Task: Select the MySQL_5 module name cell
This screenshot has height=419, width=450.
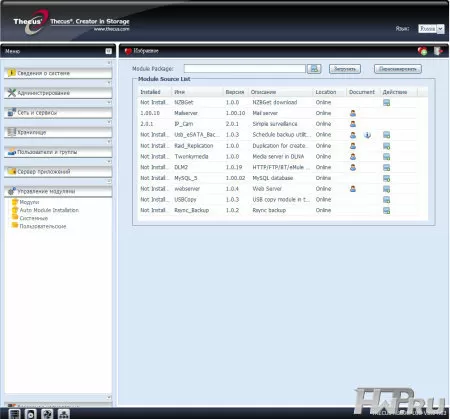Action: tap(186, 178)
